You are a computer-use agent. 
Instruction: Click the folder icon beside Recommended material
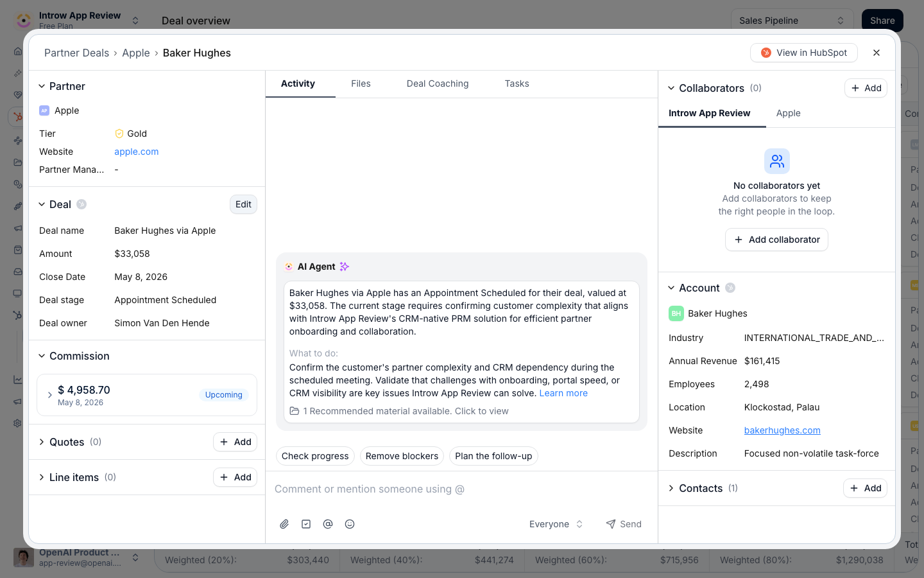295,411
